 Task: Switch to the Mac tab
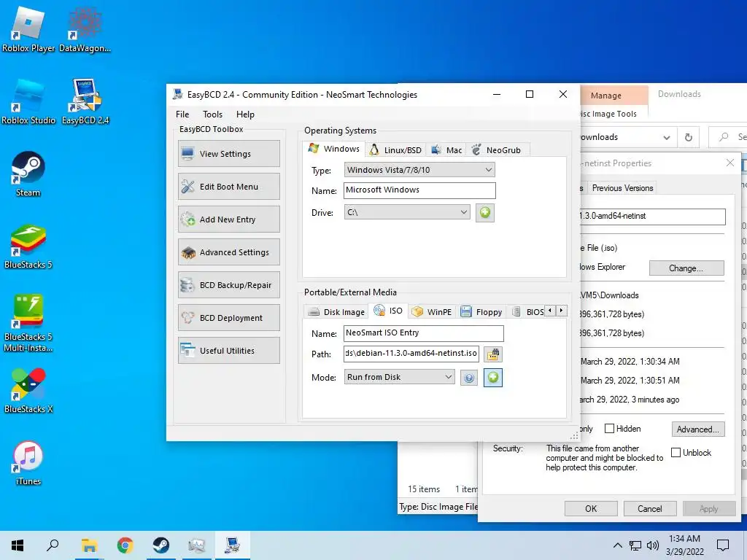446,150
